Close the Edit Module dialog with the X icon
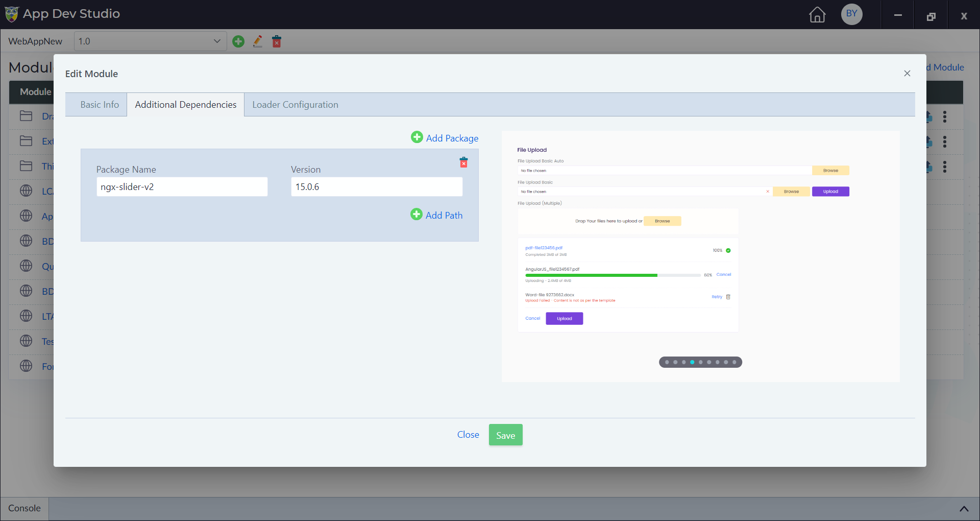This screenshot has width=980, height=521. point(907,74)
